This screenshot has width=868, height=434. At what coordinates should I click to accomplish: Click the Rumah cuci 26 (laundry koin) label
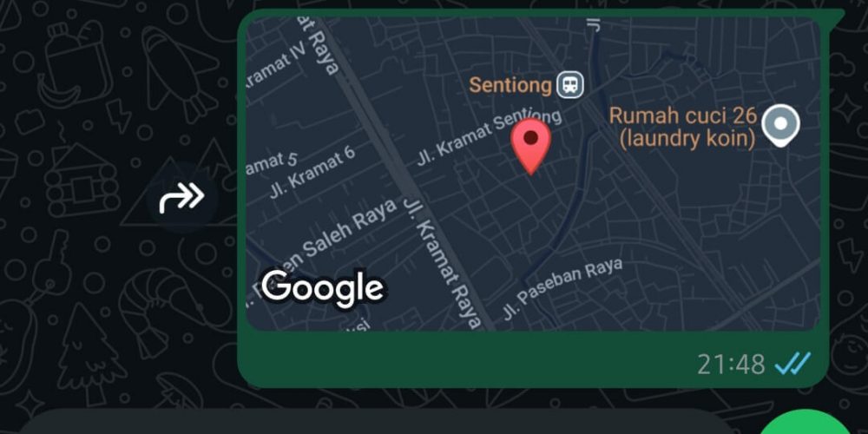click(683, 128)
